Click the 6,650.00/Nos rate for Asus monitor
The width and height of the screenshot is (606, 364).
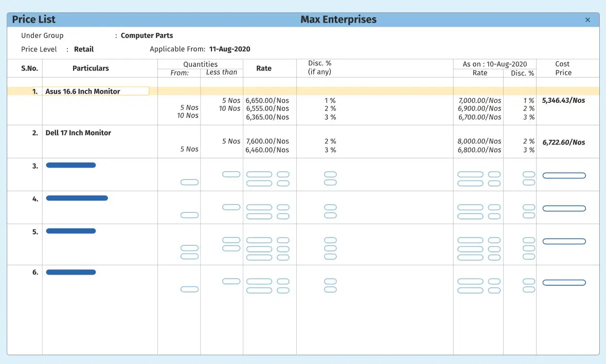[267, 101]
